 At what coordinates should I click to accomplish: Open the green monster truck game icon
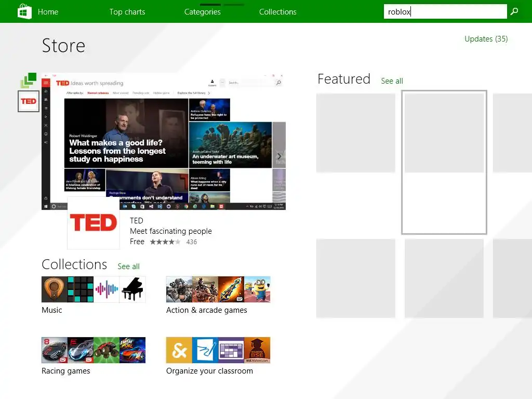(107, 350)
